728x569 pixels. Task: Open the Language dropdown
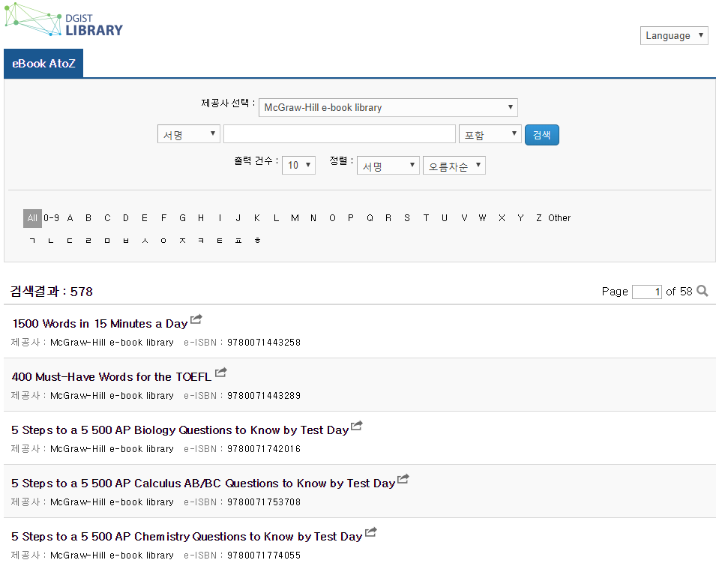(674, 36)
